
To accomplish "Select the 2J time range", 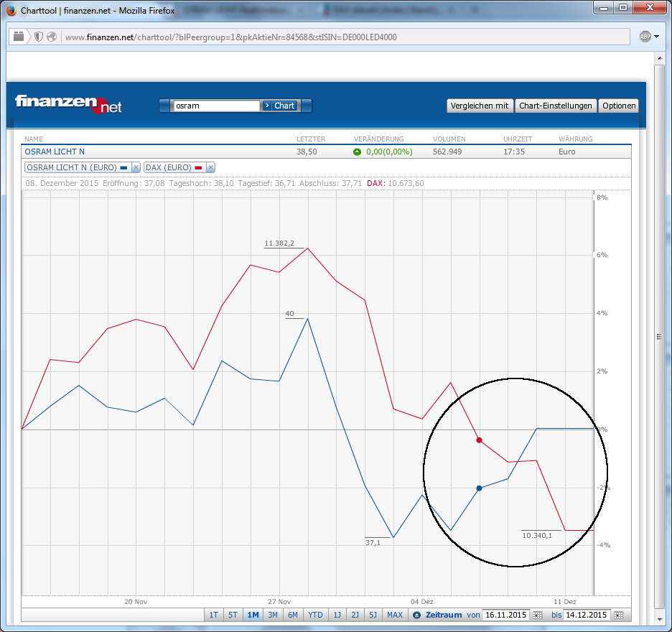I will click(355, 615).
